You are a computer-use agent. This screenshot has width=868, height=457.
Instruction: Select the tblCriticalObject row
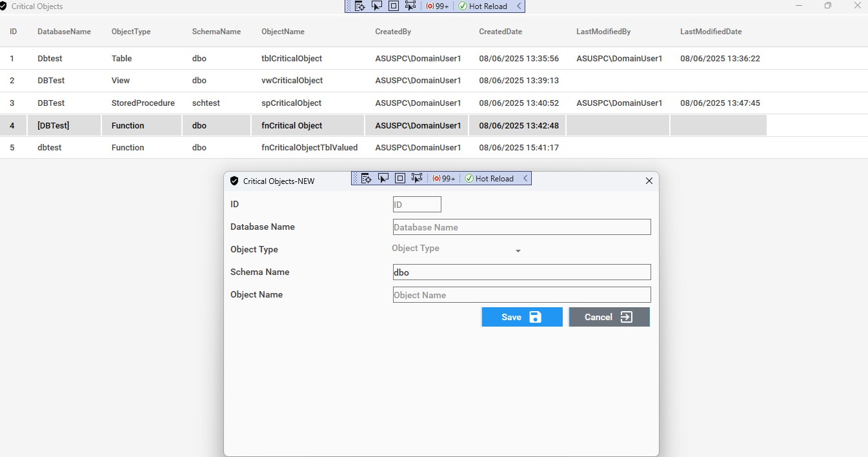[292, 59]
